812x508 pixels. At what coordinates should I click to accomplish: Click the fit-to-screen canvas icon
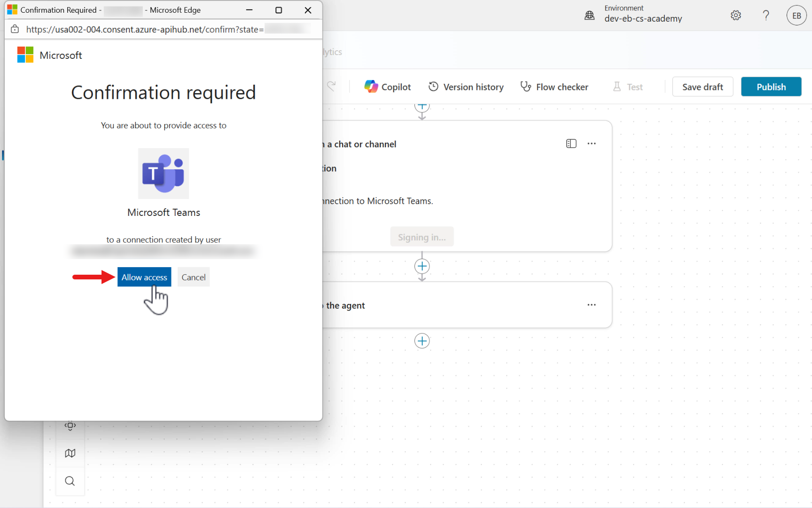click(70, 425)
